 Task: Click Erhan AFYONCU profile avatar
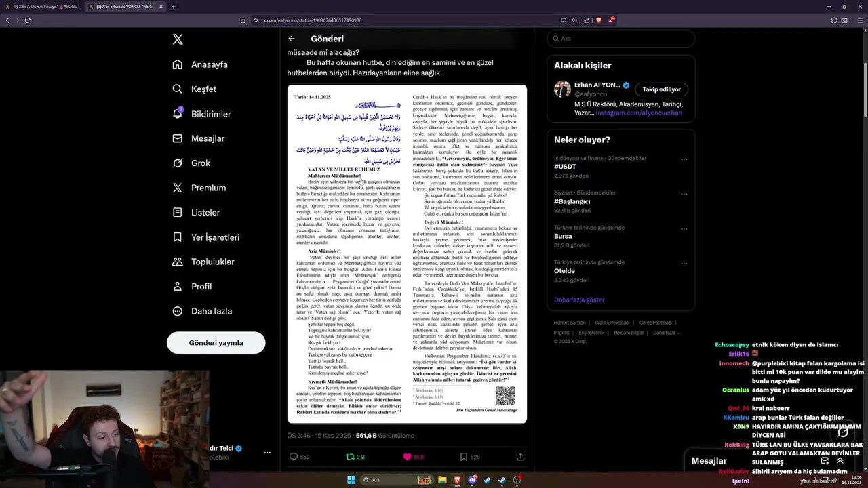[x=562, y=89]
